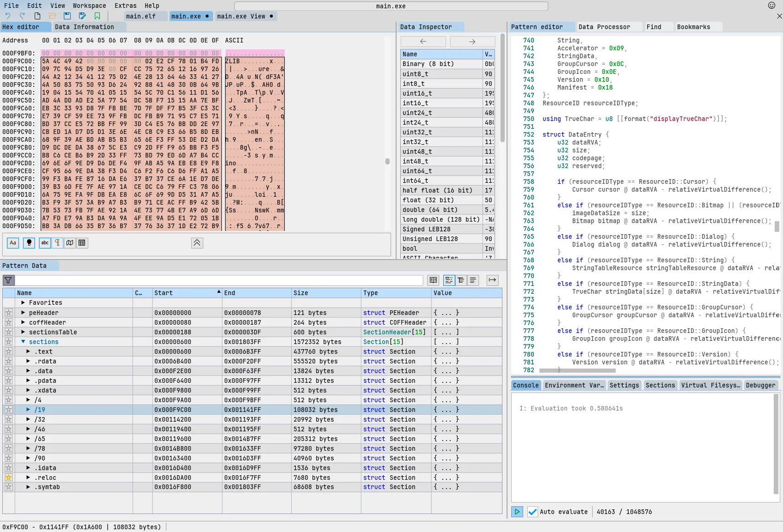This screenshot has width=783, height=532.
Task: Add a bookmark with the green bookmark icon
Action: tap(97, 16)
